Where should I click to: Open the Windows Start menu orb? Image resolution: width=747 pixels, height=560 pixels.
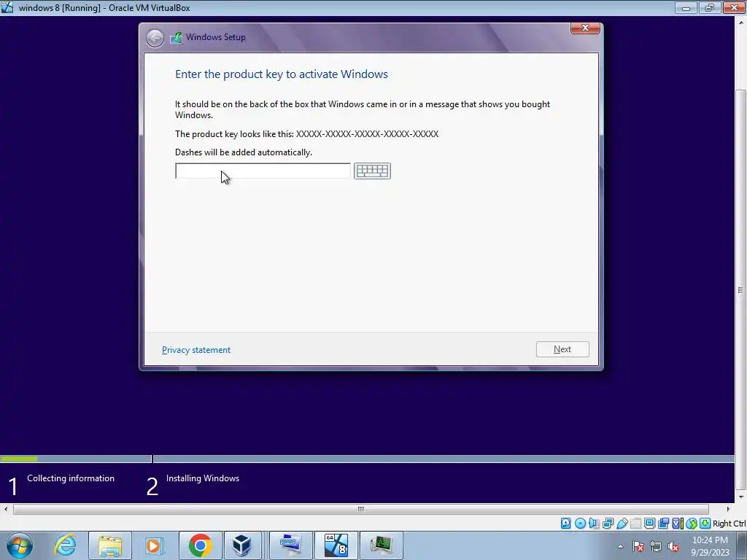point(20,545)
